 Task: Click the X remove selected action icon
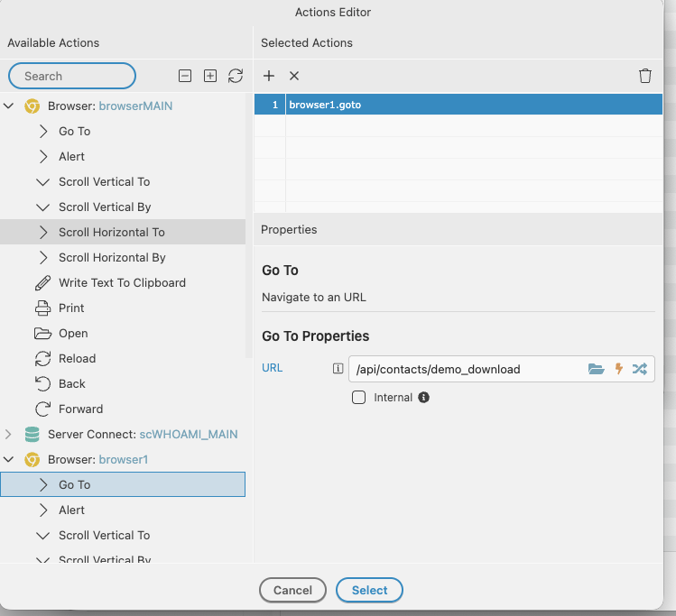(x=294, y=77)
